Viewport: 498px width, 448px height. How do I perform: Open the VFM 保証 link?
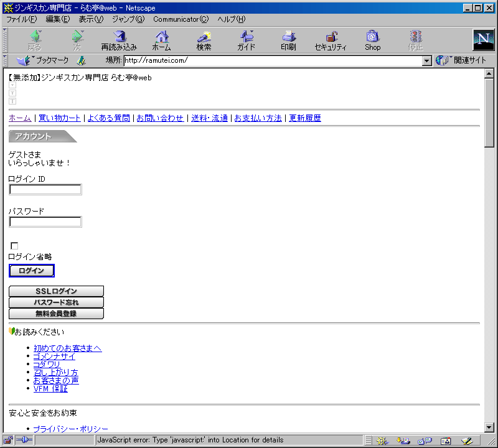click(x=50, y=389)
